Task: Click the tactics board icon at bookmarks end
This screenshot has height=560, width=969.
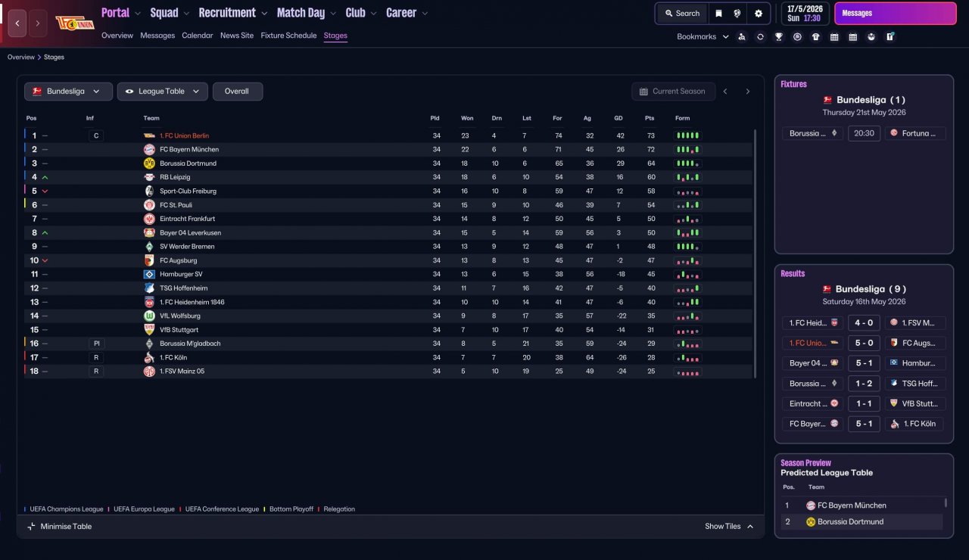Action: pyautogui.click(x=890, y=36)
